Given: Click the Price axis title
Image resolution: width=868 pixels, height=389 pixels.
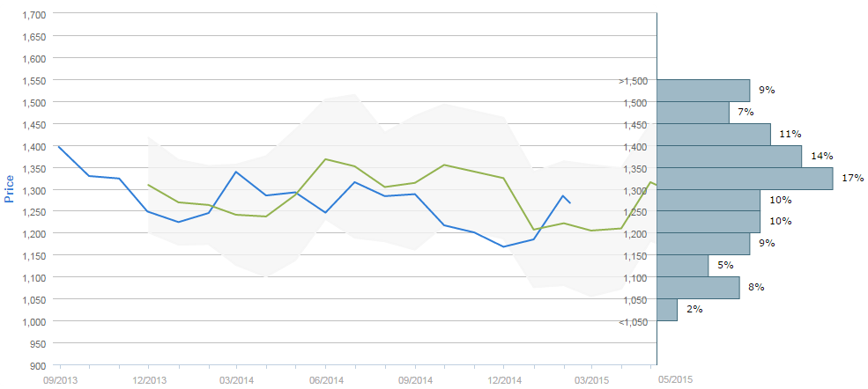Looking at the screenshot, I should click(9, 189).
